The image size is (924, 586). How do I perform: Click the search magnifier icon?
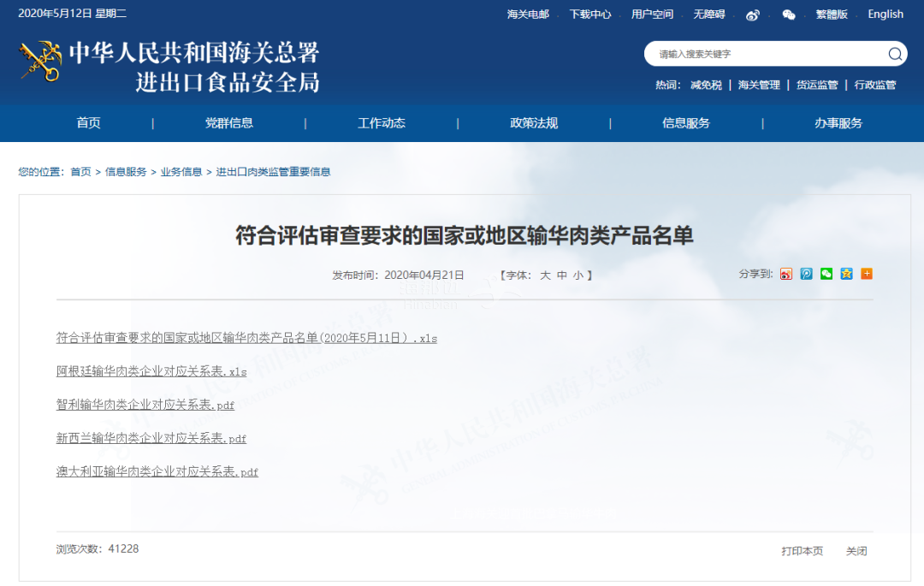click(895, 54)
